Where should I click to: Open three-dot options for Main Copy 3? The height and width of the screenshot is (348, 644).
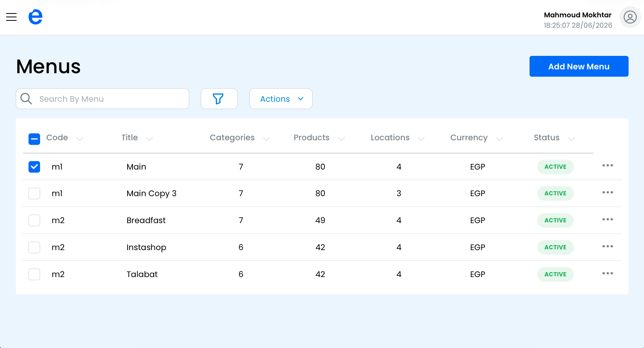(608, 193)
